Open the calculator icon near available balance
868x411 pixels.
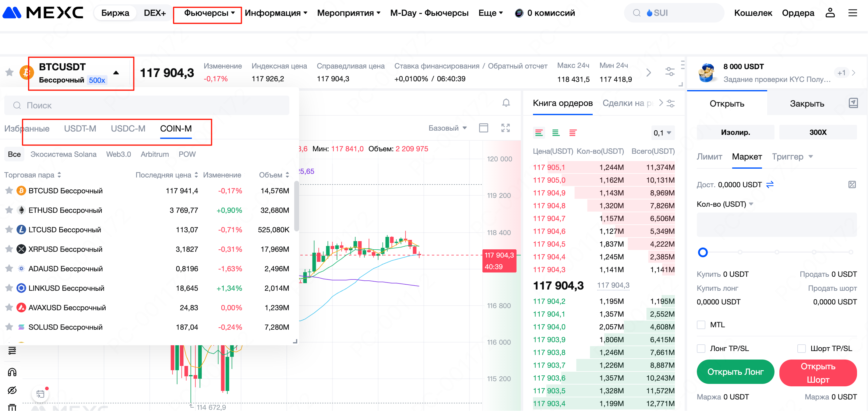tap(852, 184)
